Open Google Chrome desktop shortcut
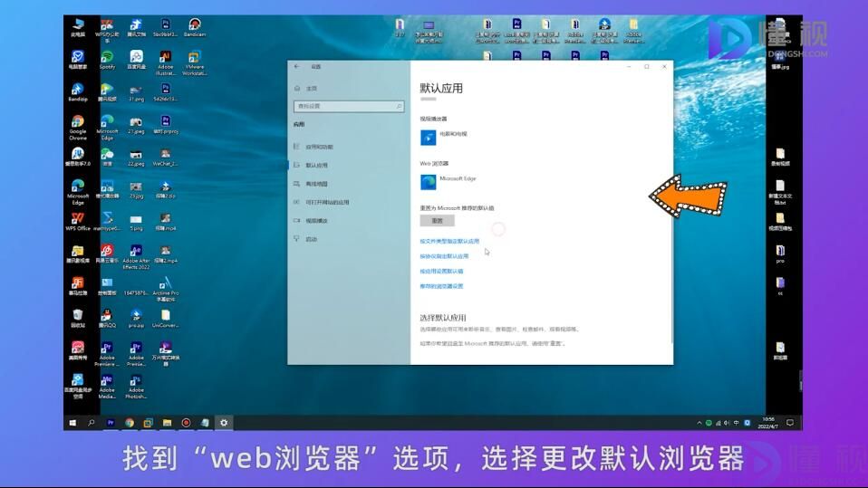868x488 pixels. 78,128
